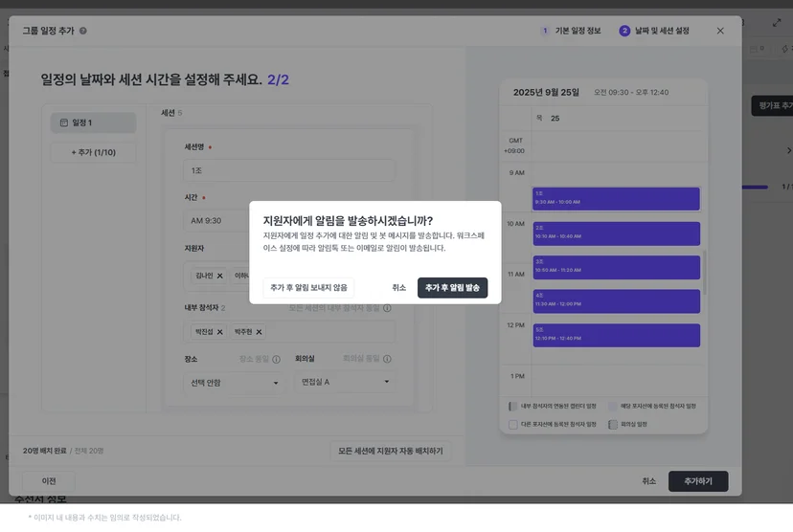Screen dimensions: 793x532
Task: Cancel the notification dialog with 취소
Action: pos(398,287)
